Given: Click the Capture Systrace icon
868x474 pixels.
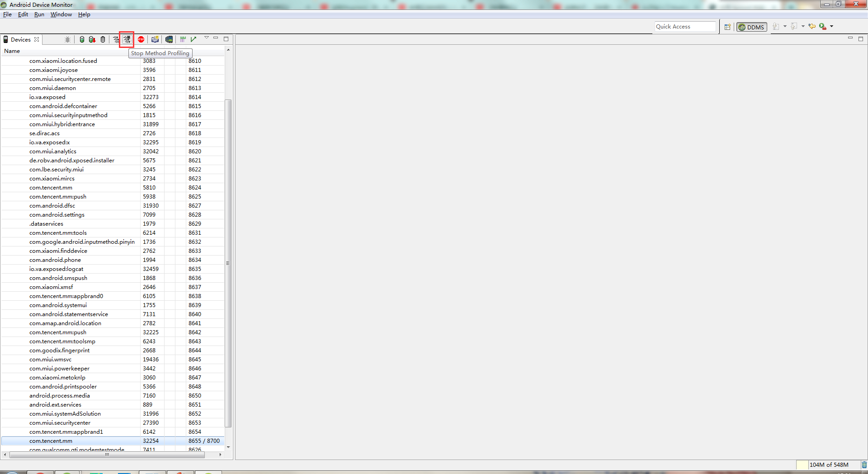Looking at the screenshot, I should pyautogui.click(x=183, y=39).
